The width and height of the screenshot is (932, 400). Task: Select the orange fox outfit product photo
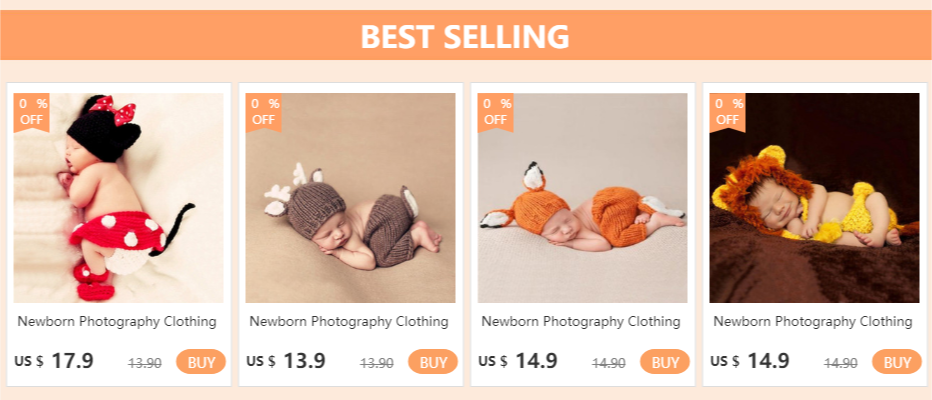(582, 198)
